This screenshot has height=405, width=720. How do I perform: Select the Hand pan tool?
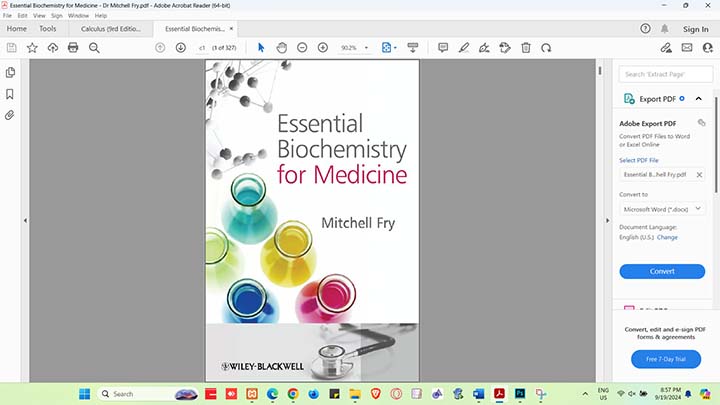282,47
